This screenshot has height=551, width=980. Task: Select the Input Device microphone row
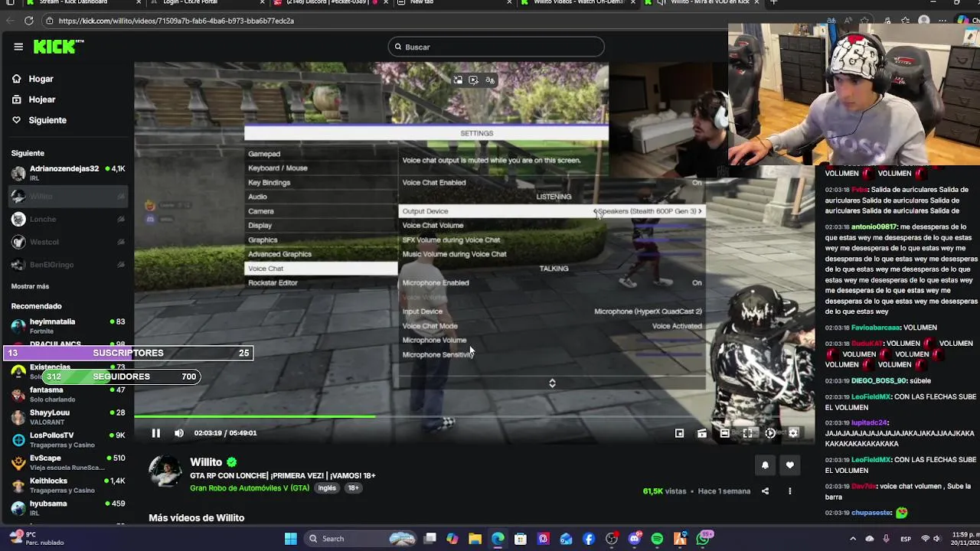click(x=552, y=311)
